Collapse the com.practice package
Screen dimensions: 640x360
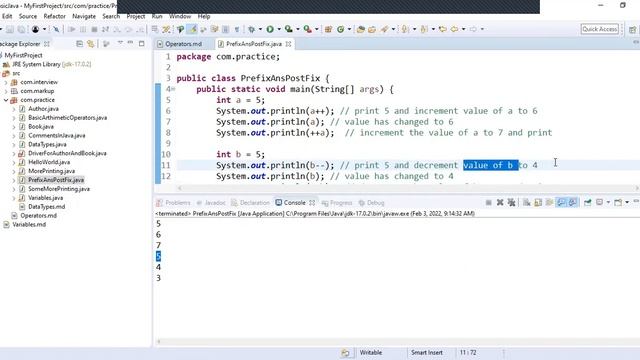click(6, 100)
